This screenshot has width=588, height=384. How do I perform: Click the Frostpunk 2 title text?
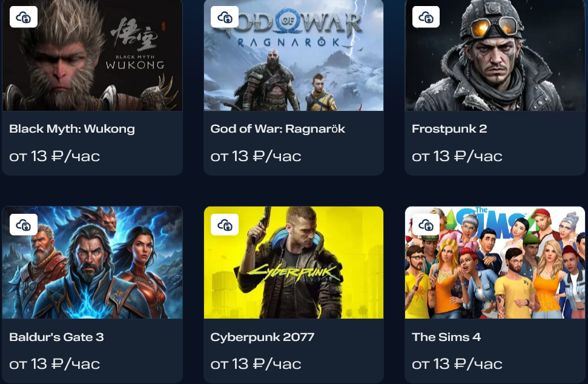(x=449, y=129)
